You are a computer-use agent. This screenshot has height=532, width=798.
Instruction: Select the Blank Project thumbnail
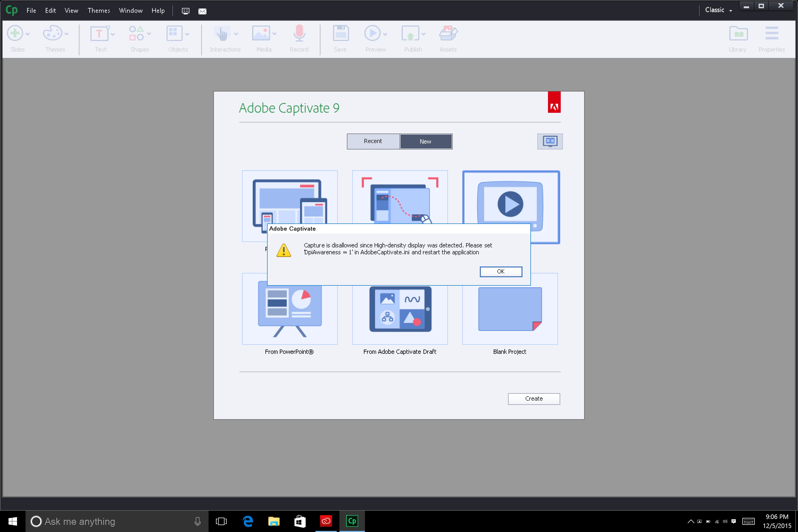click(x=510, y=309)
